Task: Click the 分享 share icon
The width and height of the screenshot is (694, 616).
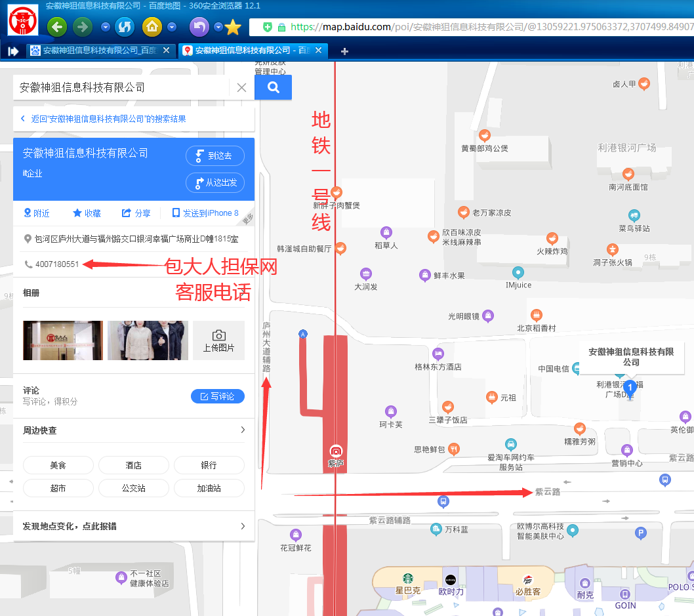Action: click(126, 213)
